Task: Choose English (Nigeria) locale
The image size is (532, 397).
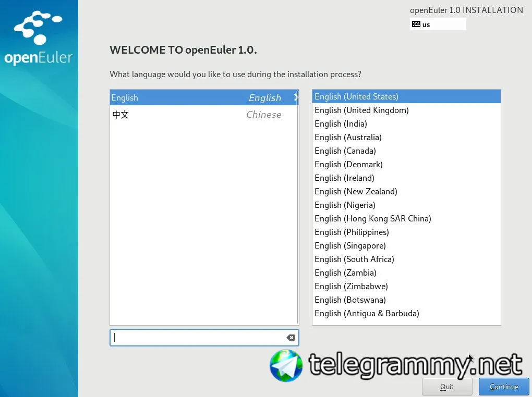Action: 406,205
